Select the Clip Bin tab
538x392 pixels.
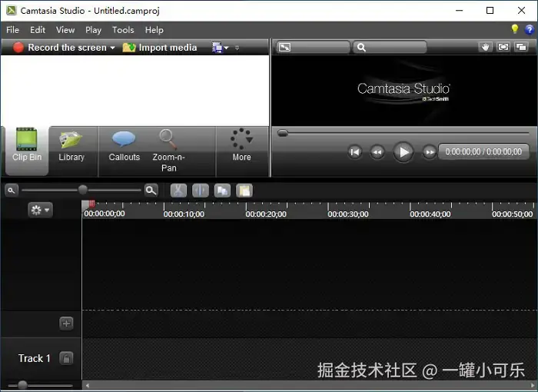27,151
